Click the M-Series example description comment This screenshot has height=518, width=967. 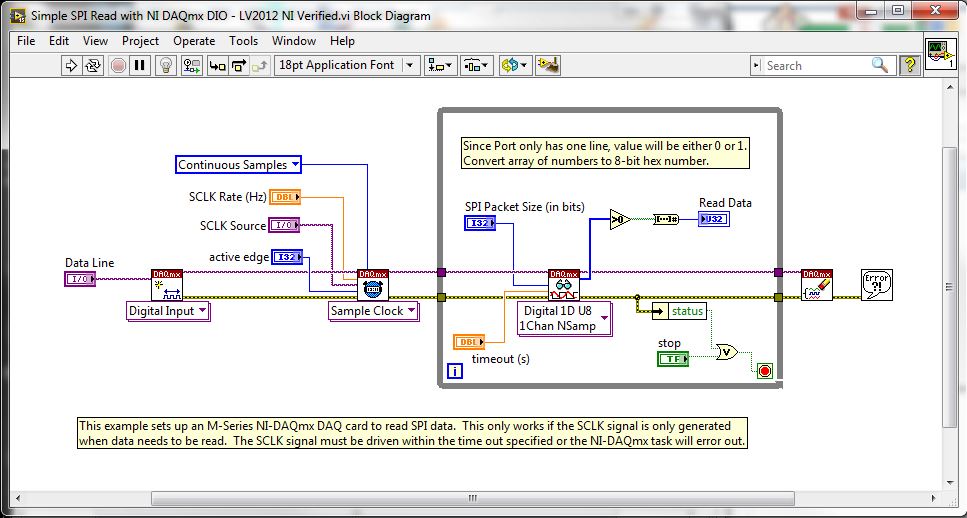412,433
